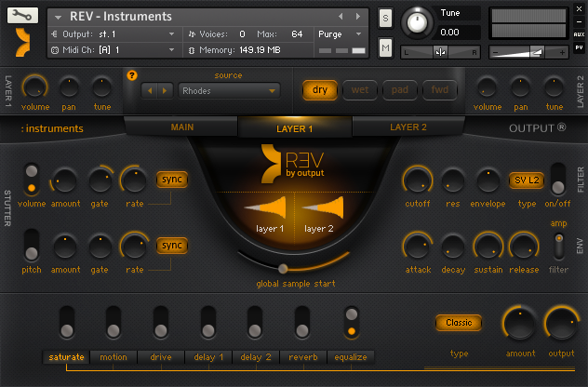Select the pad sample mode button
588x387 pixels.
tap(400, 90)
